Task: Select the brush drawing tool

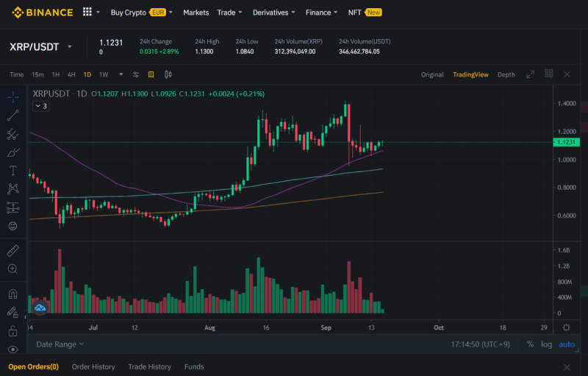Action: [13, 152]
